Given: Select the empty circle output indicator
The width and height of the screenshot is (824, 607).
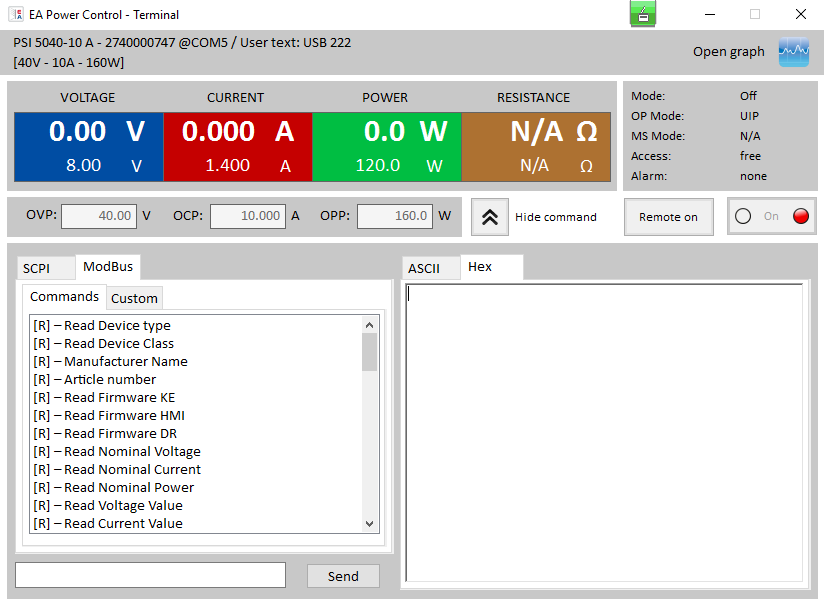Looking at the screenshot, I should [743, 216].
